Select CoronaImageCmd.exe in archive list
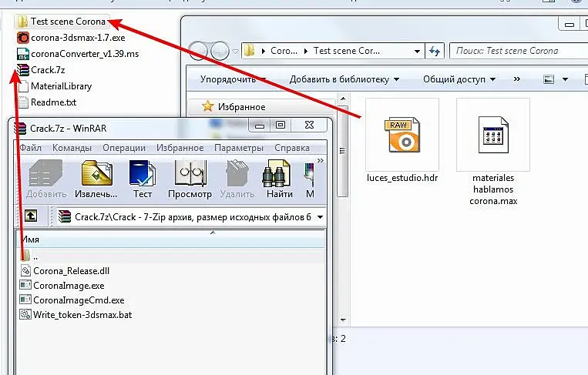This screenshot has width=588, height=375. point(72,300)
